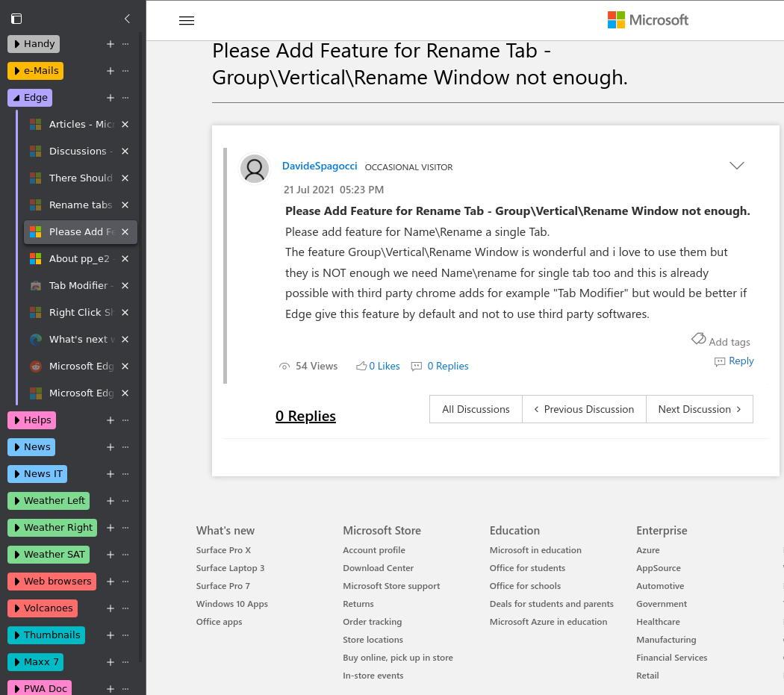Click the Web Store icon on the "Tab Modifier" tab

34,285
